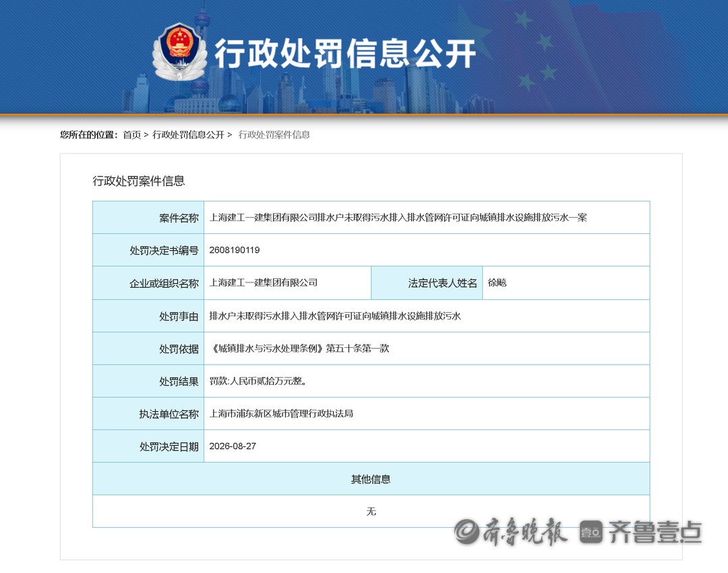Click the national emblem badge logo
728x573 pixels.
coord(180,52)
